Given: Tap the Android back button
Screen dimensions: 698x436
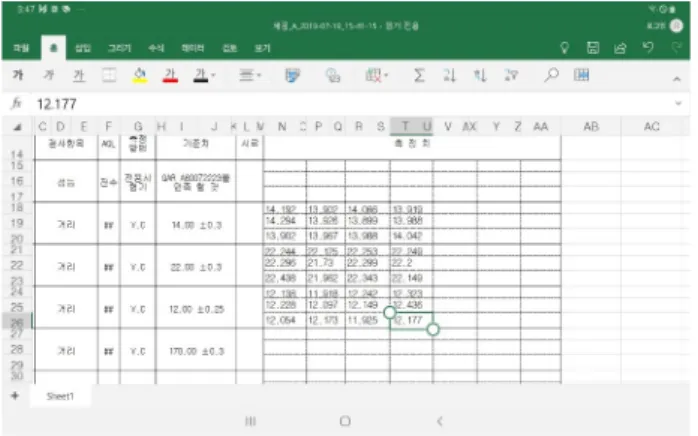Looking at the screenshot, I should [x=440, y=421].
